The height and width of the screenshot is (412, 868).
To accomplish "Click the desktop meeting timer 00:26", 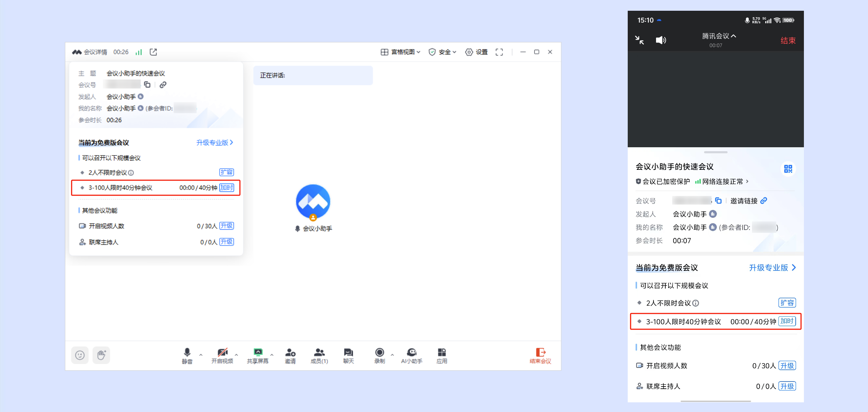I will pyautogui.click(x=121, y=52).
